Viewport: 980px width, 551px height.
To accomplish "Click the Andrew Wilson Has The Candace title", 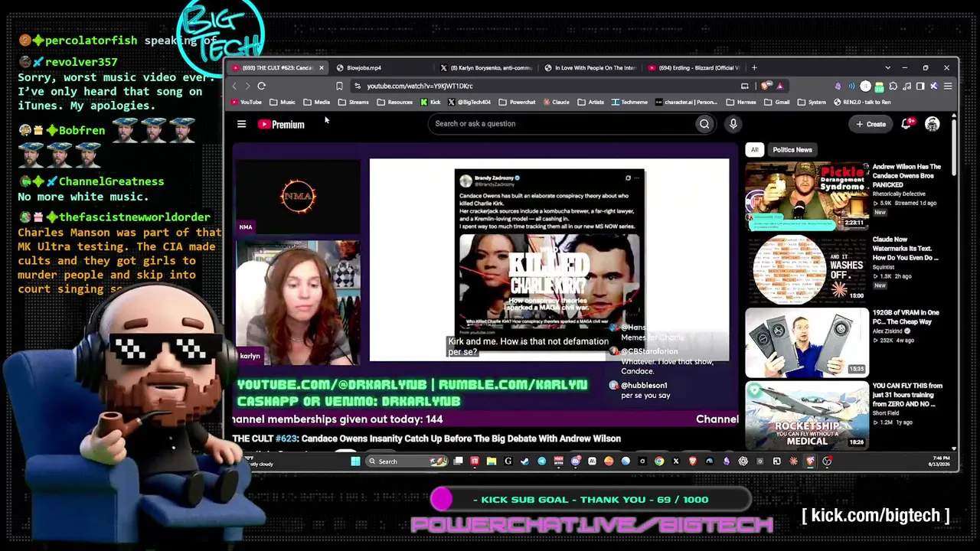I will [906, 175].
